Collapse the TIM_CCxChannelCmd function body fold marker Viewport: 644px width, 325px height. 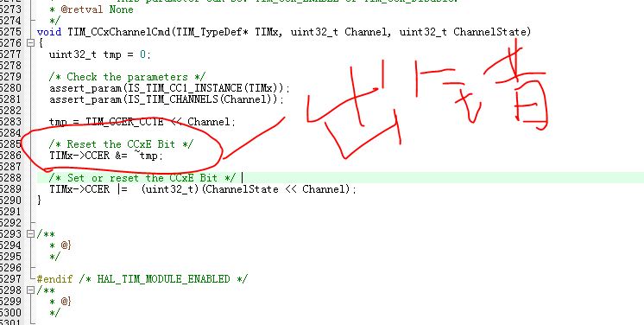[x=30, y=42]
